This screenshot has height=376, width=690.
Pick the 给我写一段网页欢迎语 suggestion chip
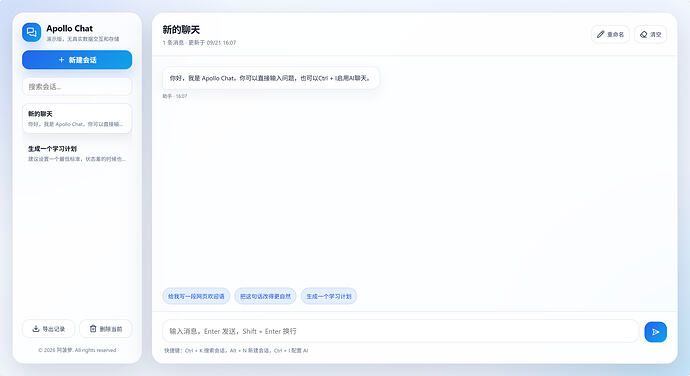click(x=196, y=296)
